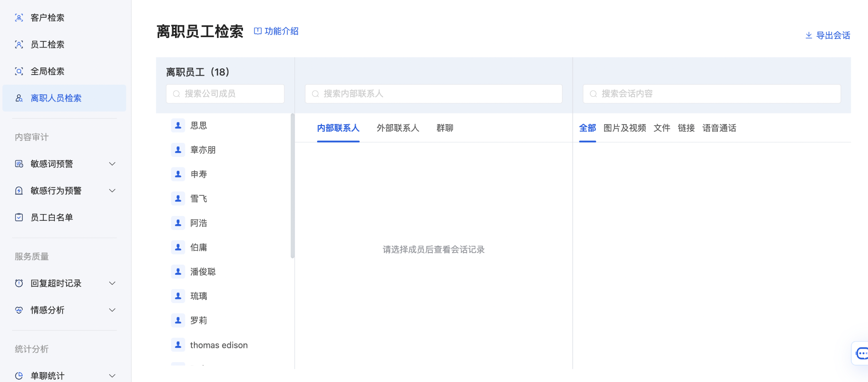868x382 pixels.
Task: Click the 敏感行为预警 bell icon
Action: (19, 191)
